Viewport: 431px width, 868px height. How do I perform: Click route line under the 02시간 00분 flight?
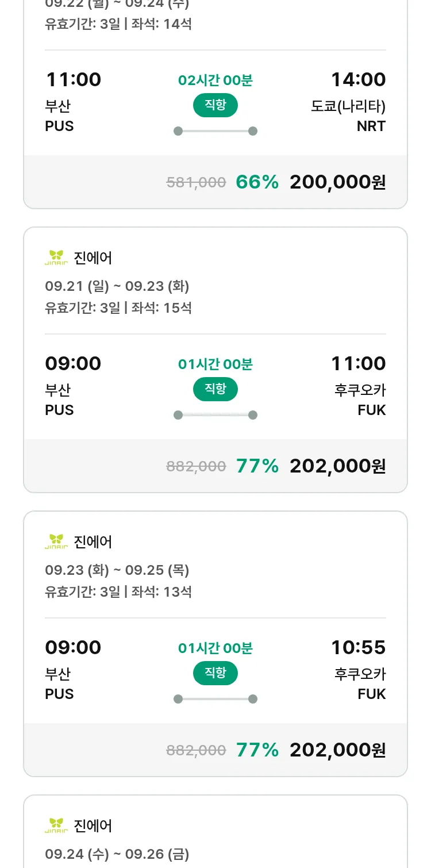pos(215,131)
